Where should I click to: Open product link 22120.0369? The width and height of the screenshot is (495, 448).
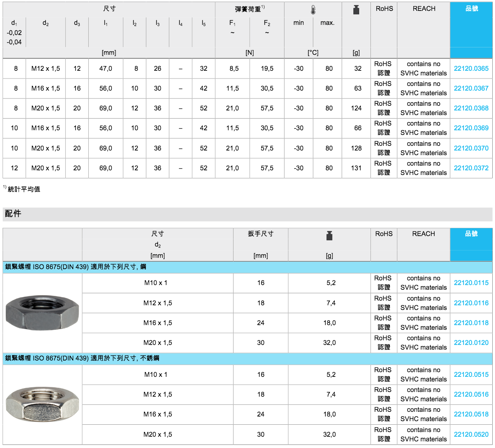[x=471, y=128]
